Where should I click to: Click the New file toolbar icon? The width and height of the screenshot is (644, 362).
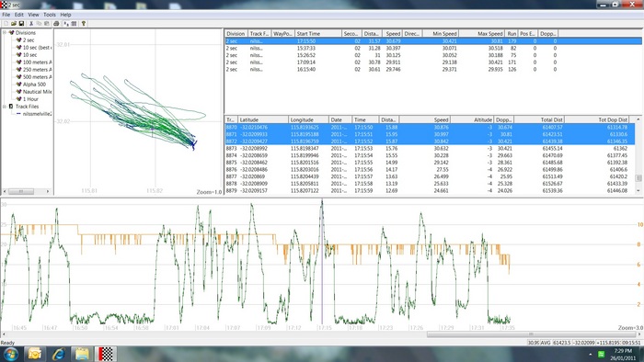pyautogui.click(x=6, y=23)
